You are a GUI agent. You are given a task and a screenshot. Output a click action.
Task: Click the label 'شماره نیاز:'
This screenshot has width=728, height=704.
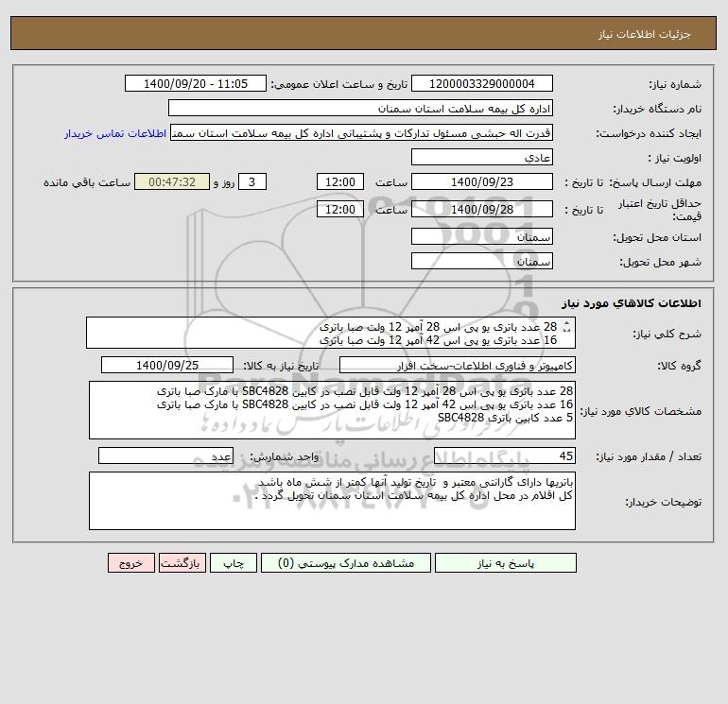(x=675, y=84)
